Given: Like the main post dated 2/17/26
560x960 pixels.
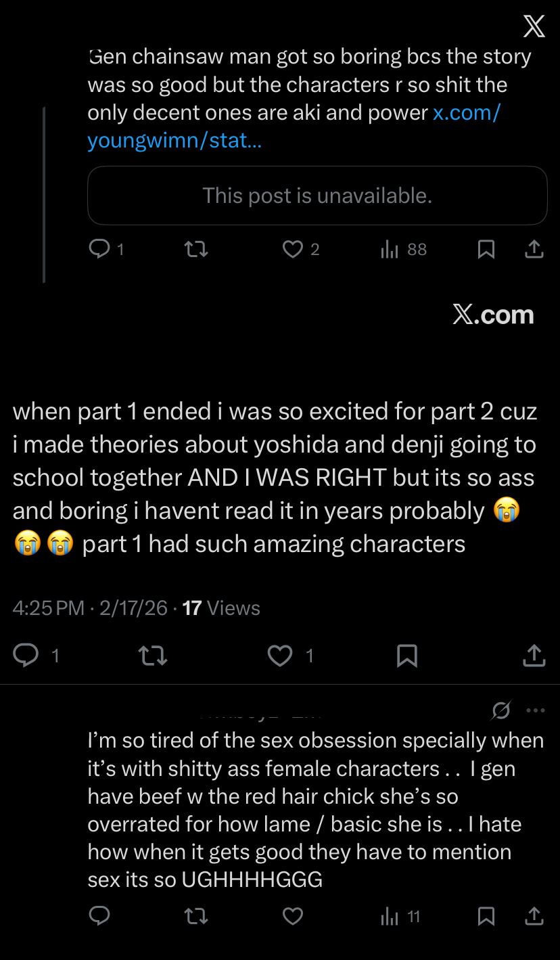Looking at the screenshot, I should [x=280, y=655].
